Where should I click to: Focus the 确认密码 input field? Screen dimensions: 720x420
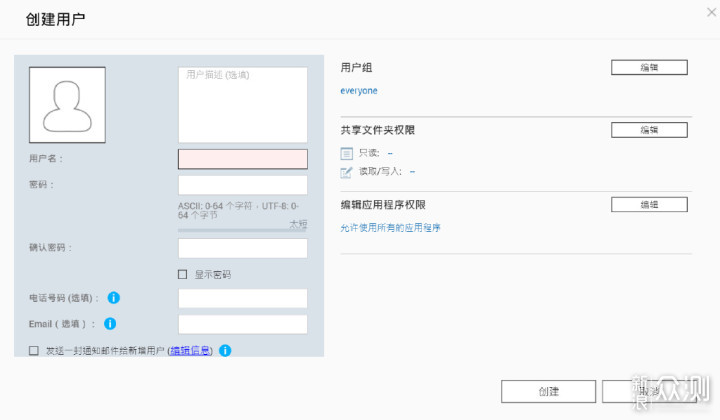[x=243, y=248]
